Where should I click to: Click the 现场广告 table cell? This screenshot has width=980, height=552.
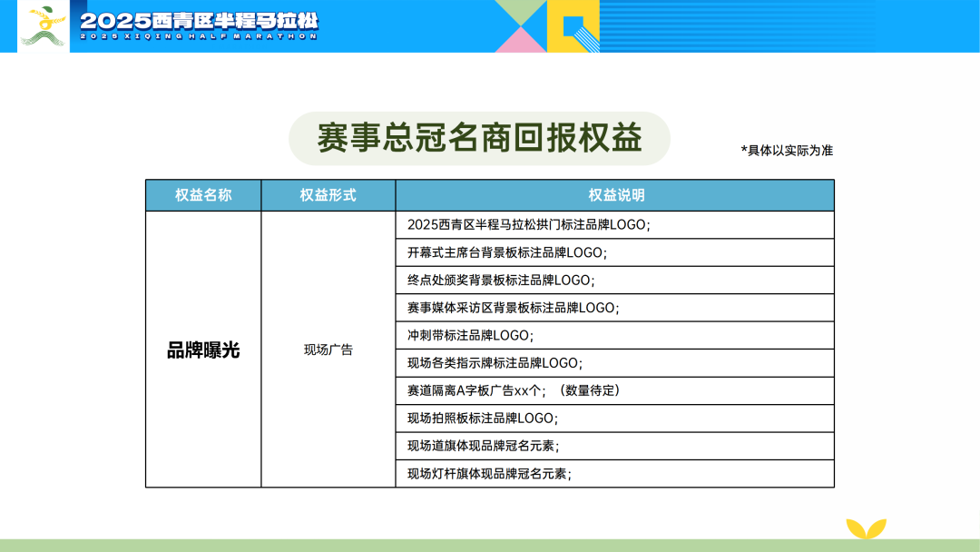[x=328, y=350]
